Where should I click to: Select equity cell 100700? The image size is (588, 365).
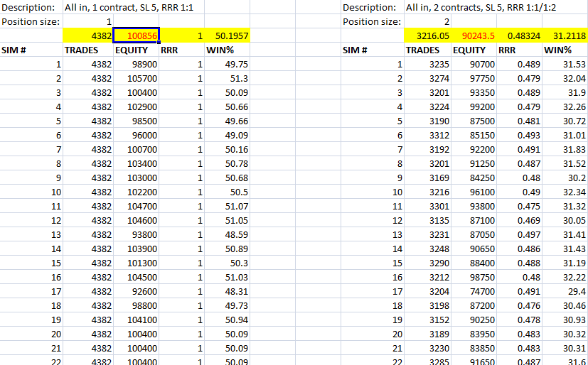136,150
